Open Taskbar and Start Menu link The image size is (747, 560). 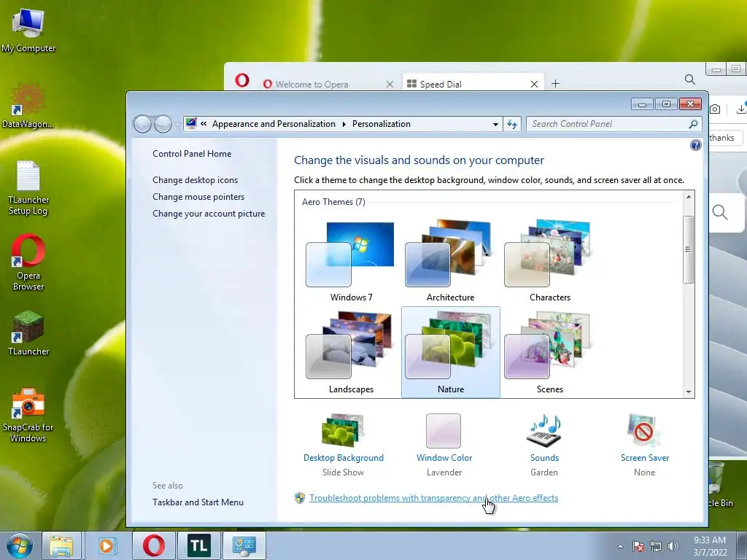coord(198,502)
